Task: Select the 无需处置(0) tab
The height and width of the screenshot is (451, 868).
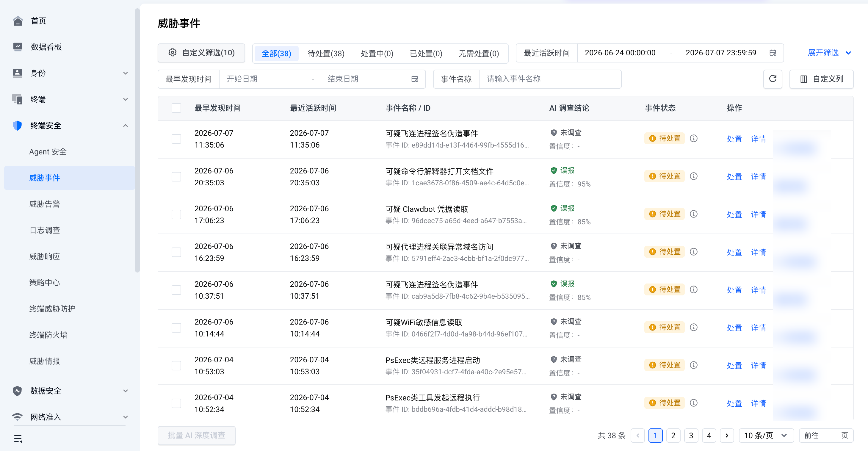Action: pyautogui.click(x=479, y=54)
